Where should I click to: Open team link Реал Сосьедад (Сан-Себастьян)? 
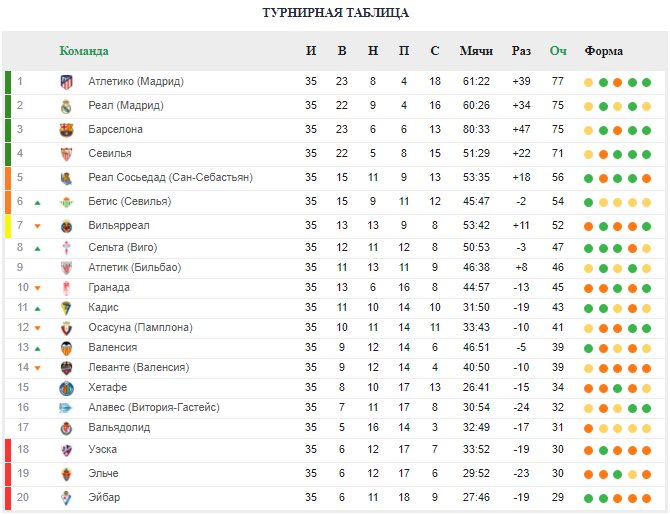point(170,177)
